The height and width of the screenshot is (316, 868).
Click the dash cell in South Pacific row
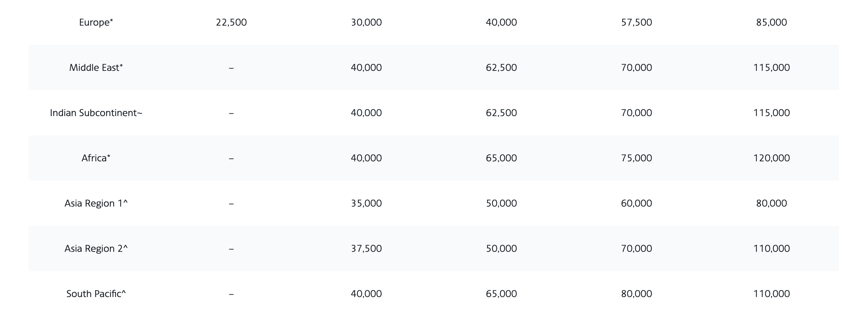(x=231, y=294)
